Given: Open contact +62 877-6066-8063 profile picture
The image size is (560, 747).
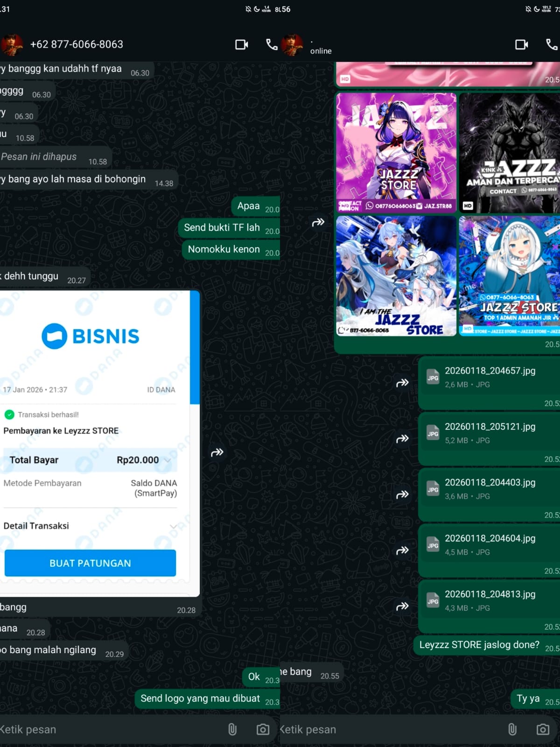Looking at the screenshot, I should point(12,45).
